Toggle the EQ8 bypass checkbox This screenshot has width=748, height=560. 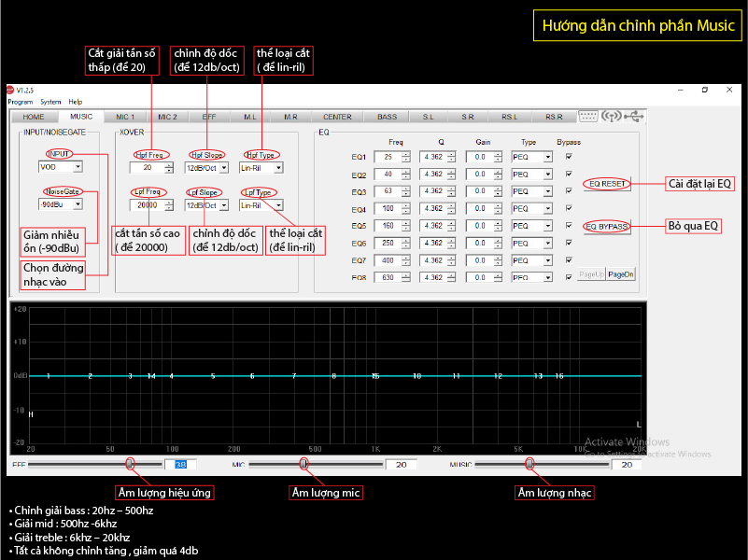point(569,277)
